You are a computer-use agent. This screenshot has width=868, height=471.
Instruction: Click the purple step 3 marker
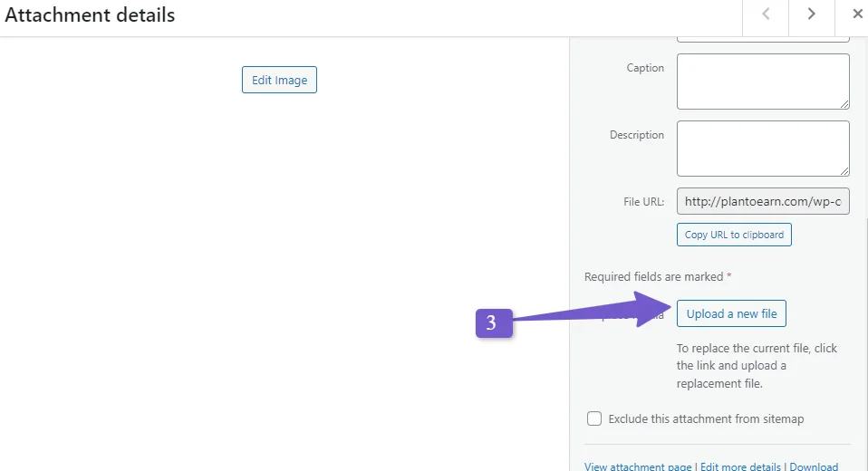pos(494,322)
